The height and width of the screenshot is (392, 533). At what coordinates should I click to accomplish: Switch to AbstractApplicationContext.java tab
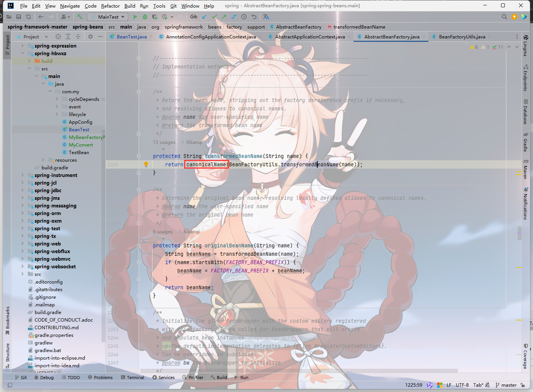pyautogui.click(x=310, y=37)
